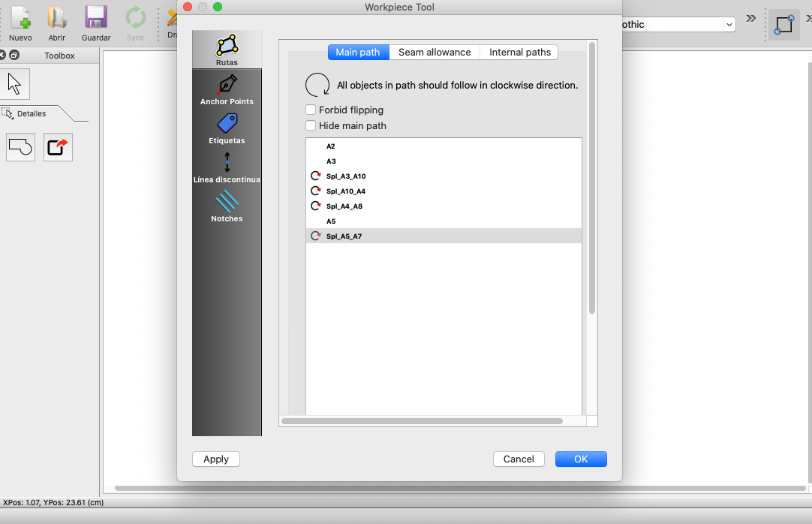Image resolution: width=812 pixels, height=524 pixels.
Task: Click the Apply button
Action: click(x=216, y=459)
